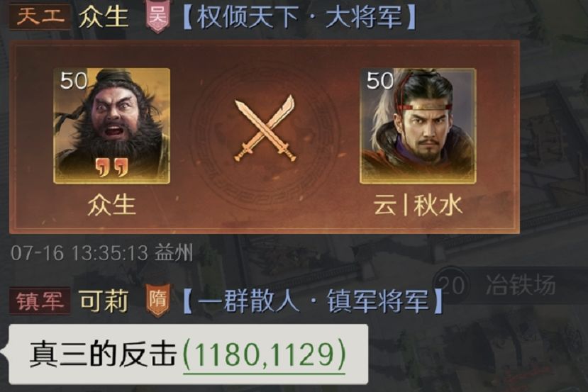
Task: Click the 众生 name under left portrait
Action: [111, 206]
